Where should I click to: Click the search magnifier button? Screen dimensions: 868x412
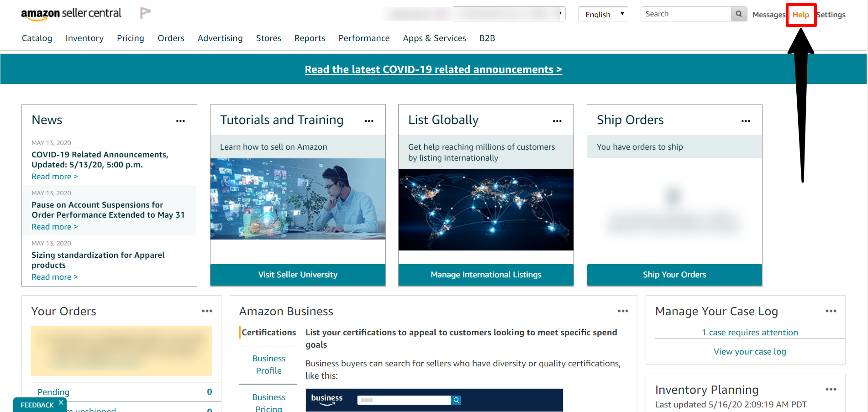coord(739,14)
